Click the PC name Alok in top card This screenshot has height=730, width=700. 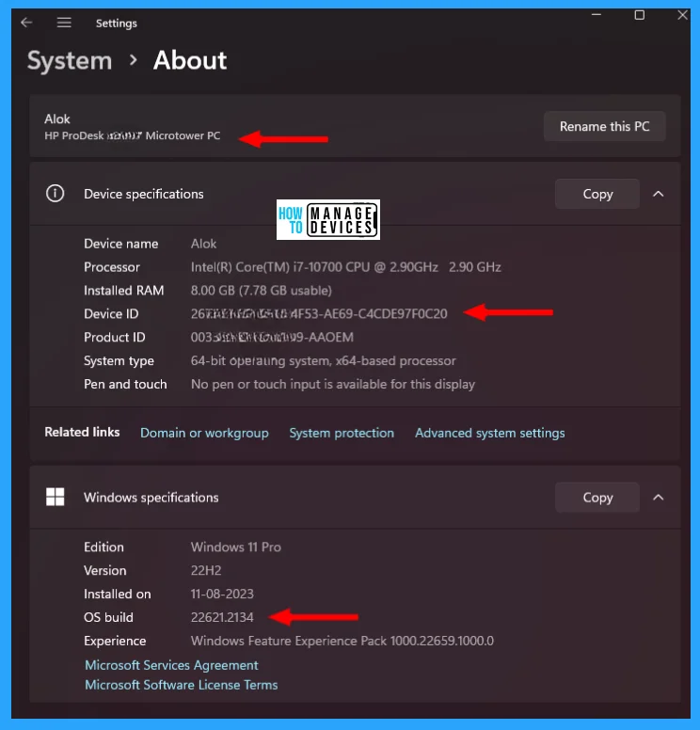tap(56, 119)
